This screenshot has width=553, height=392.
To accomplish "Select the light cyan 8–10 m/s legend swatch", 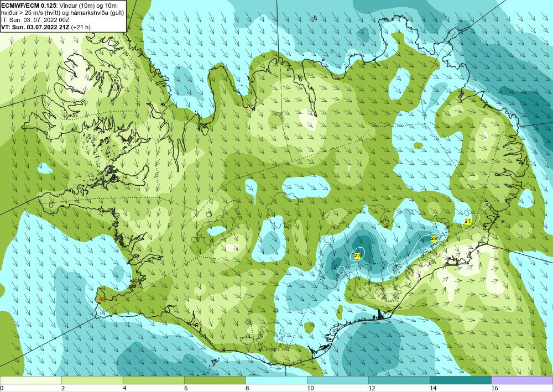I will [276, 380].
